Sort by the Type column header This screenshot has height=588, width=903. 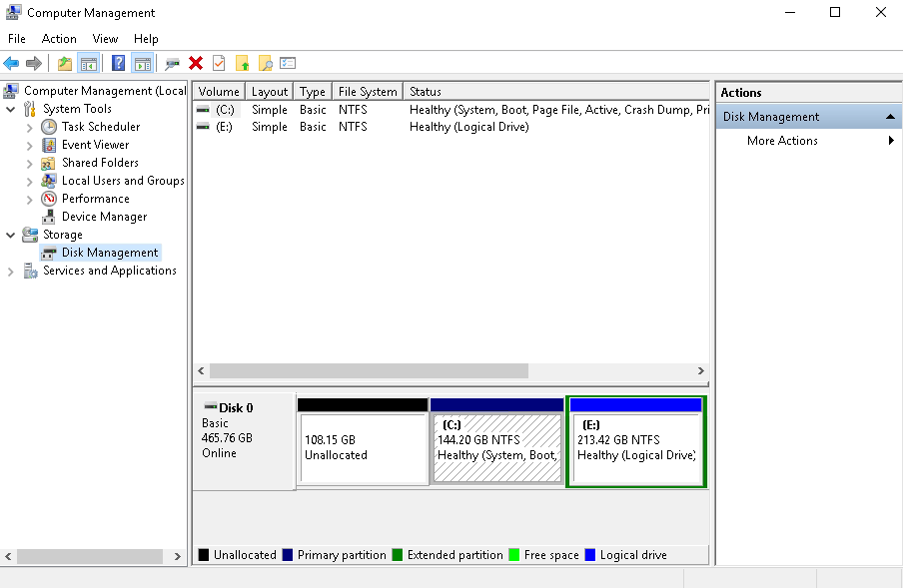pos(313,92)
